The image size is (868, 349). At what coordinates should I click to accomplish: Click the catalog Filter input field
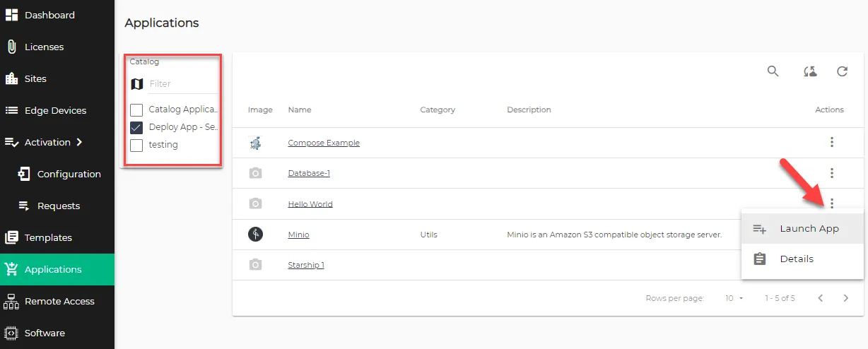point(183,83)
